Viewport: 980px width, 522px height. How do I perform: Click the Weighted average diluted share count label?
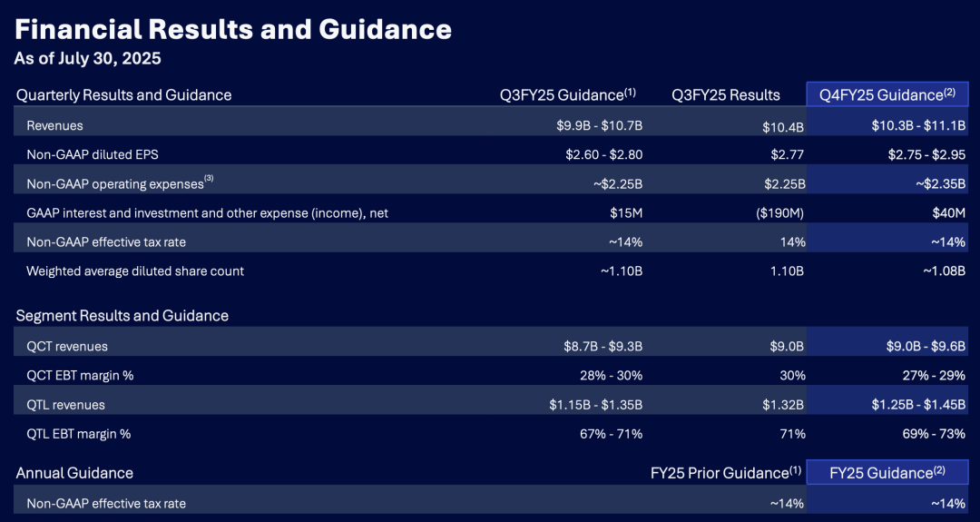point(135,271)
